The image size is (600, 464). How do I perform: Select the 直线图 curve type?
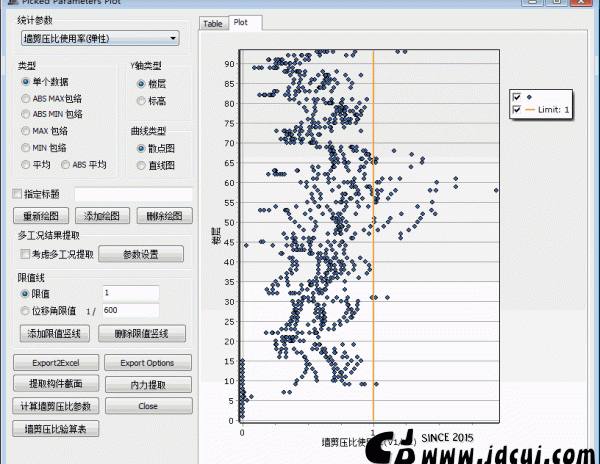141,165
